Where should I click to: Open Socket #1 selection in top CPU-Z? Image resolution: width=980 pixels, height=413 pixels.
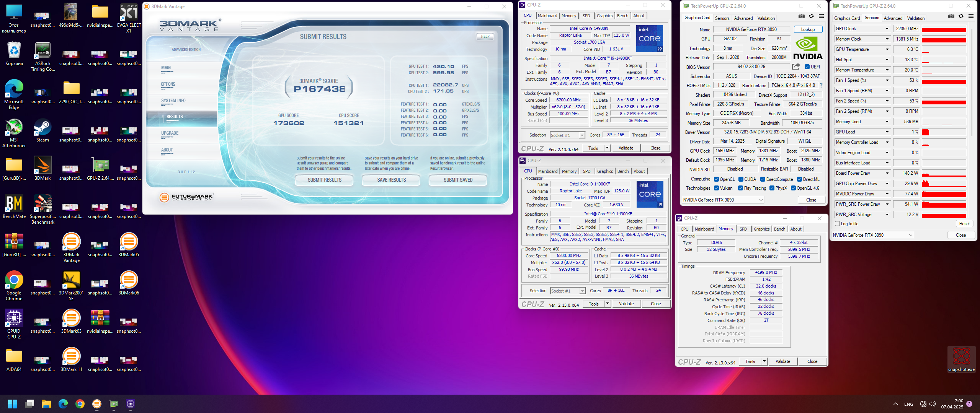click(x=567, y=135)
